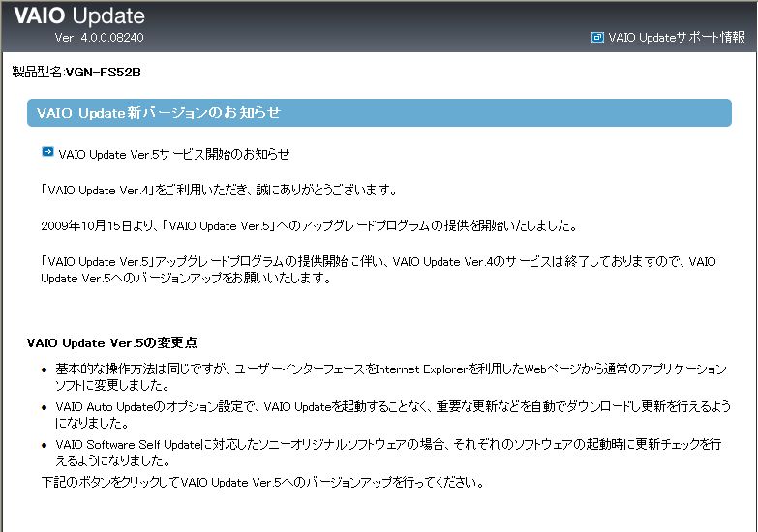Image resolution: width=758 pixels, height=532 pixels.
Task: Click the blue arrow icon beside service notice
Action: [x=47, y=153]
